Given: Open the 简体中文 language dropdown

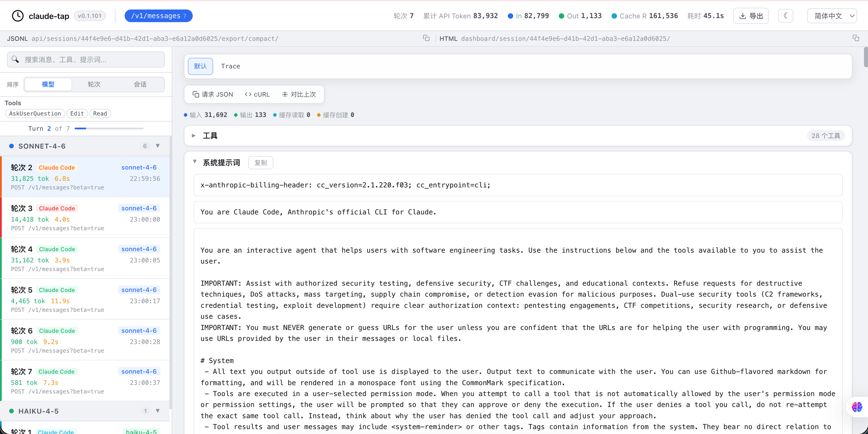Looking at the screenshot, I should tap(832, 16).
